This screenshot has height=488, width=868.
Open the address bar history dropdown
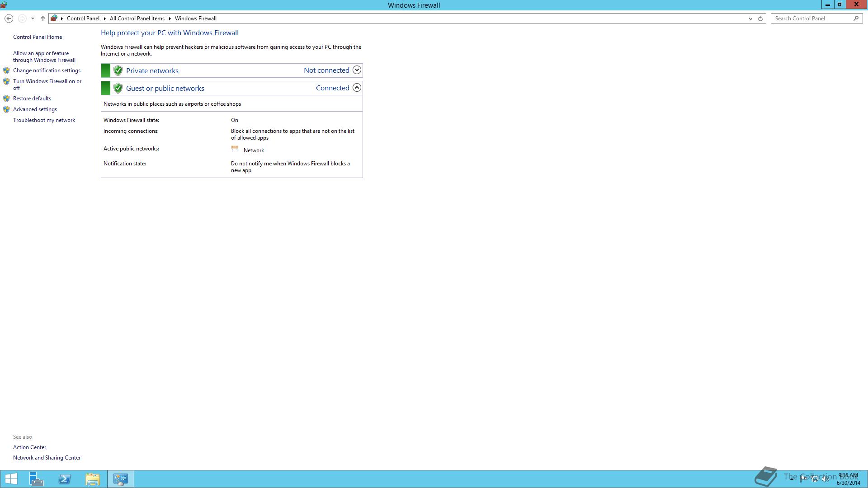click(x=750, y=19)
